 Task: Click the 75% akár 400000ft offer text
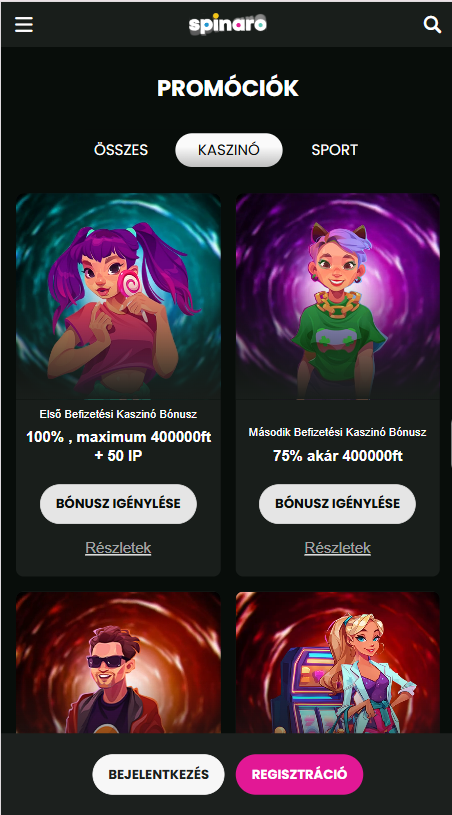338,456
